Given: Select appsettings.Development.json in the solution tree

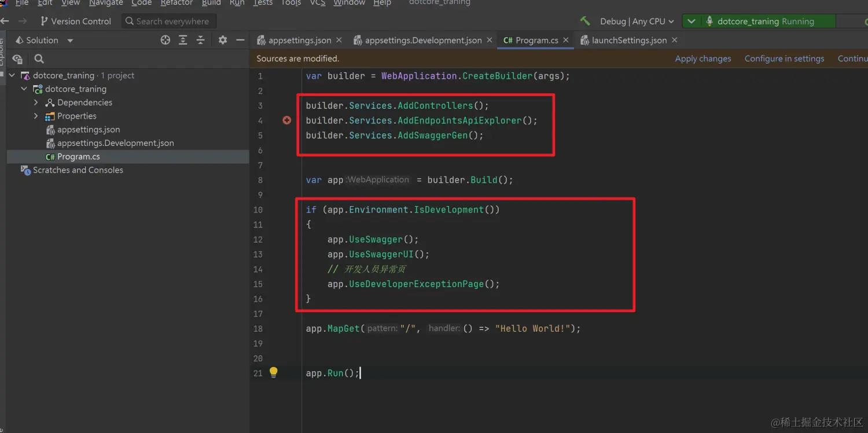Looking at the screenshot, I should click(x=115, y=143).
